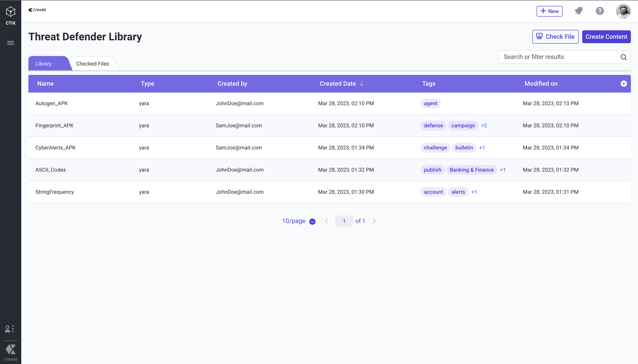Click the campaign tag

click(463, 126)
